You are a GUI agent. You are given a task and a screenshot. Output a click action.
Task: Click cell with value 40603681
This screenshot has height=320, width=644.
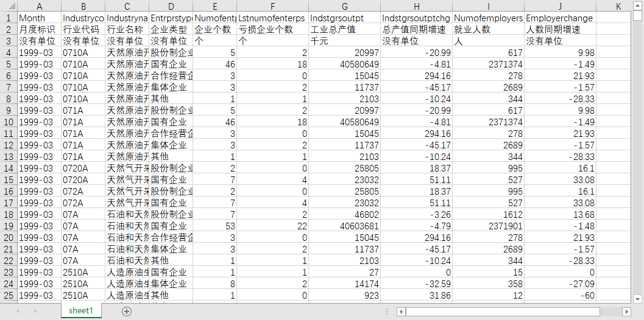[345, 226]
